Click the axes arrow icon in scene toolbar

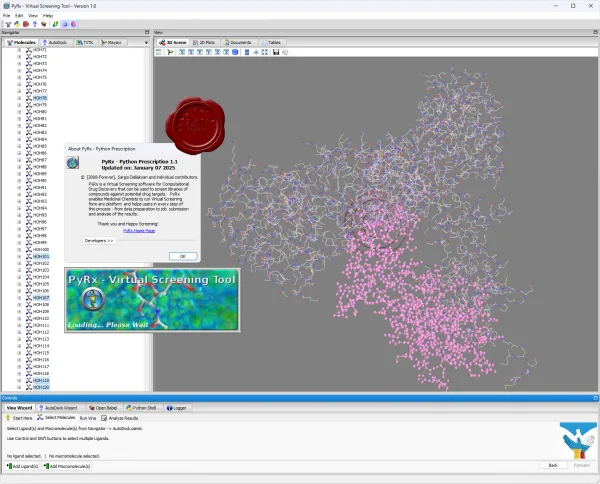[170, 52]
